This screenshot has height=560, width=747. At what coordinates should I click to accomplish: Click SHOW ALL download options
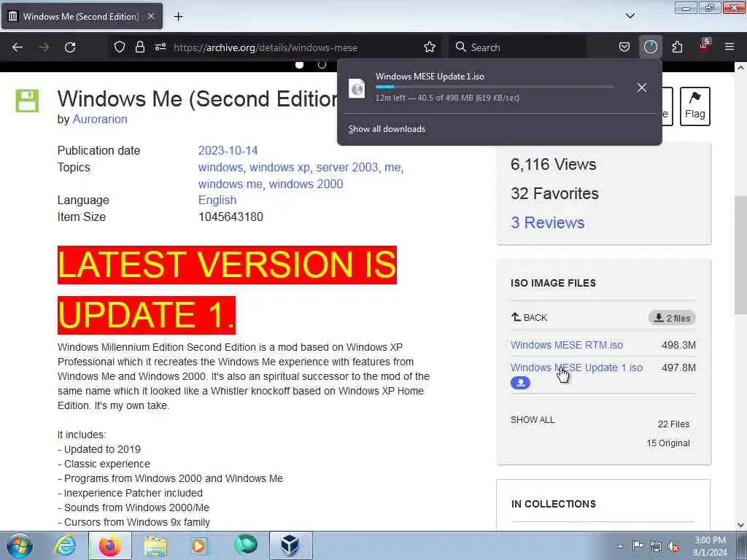[533, 419]
